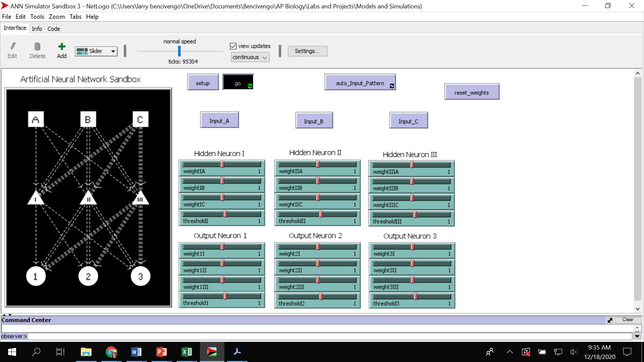This screenshot has width=644, height=362.
Task: Click the Zoom menu
Action: coord(57,16)
